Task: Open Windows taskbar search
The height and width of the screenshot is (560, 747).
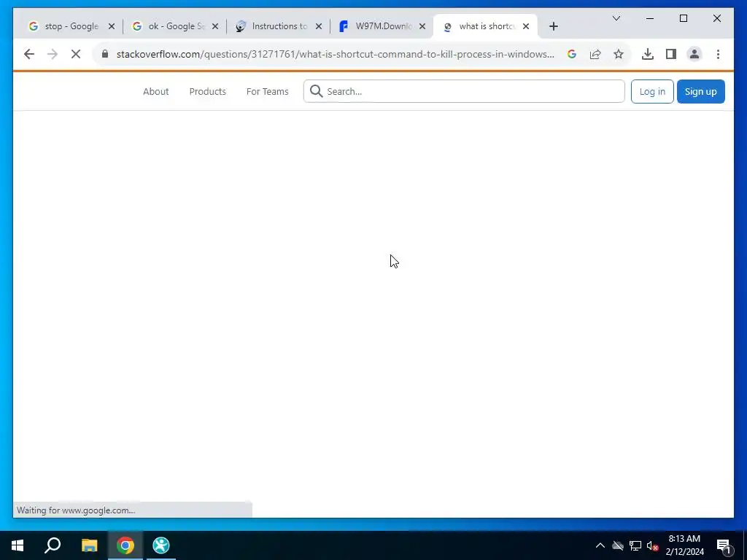Action: pos(53,545)
